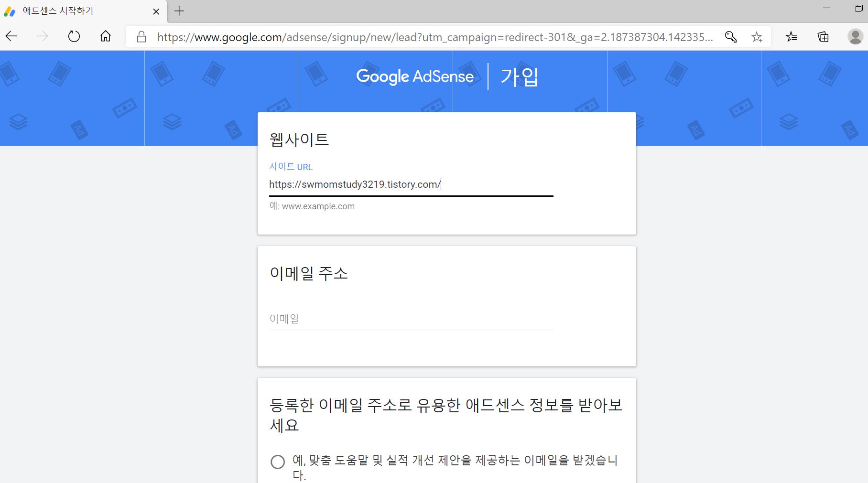Click the 웹사이트 section heading
Image resolution: width=868 pixels, height=483 pixels.
(299, 140)
